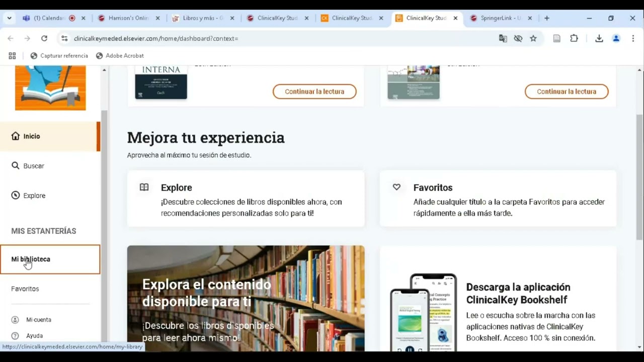This screenshot has width=644, height=362.
Task: Bookmark this page with the star icon
Action: [x=533, y=38]
